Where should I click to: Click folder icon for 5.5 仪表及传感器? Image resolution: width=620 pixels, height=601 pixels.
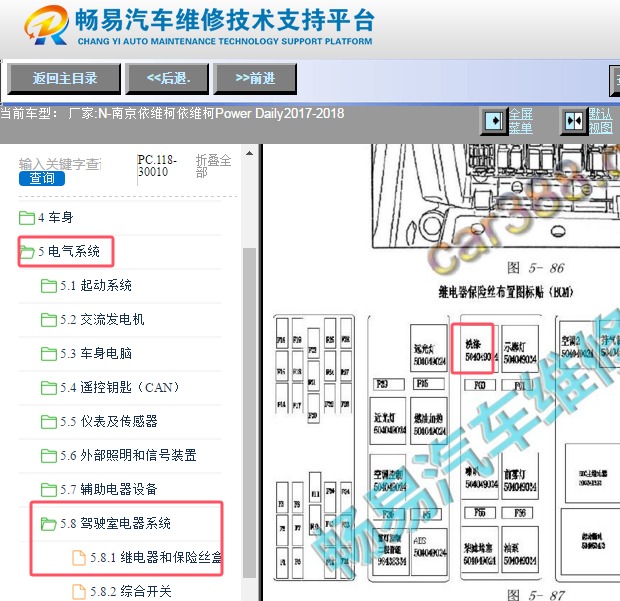pyautogui.click(x=49, y=421)
